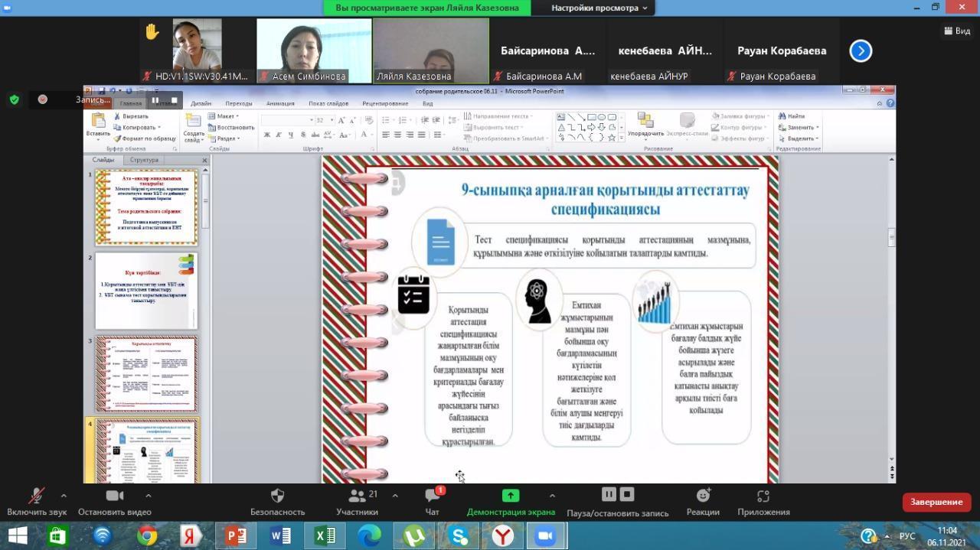
Task: Open the Раздел section dropdown
Action: tap(224, 138)
